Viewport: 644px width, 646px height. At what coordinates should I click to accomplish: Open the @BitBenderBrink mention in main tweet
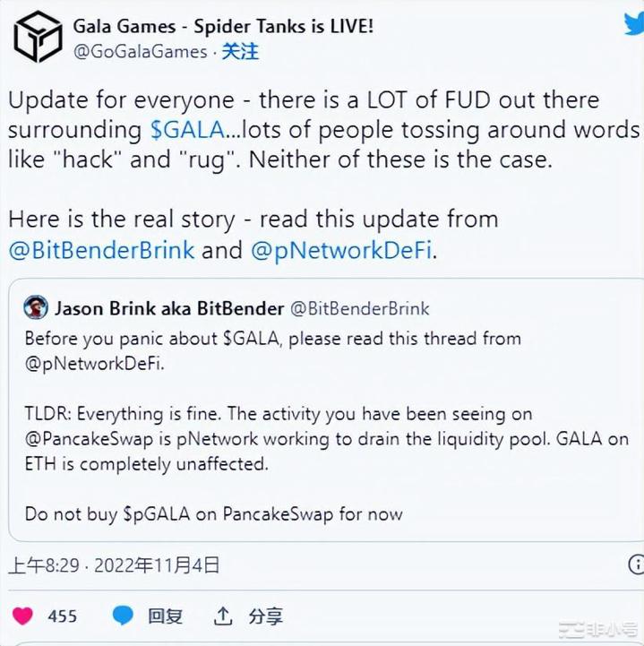(101, 249)
